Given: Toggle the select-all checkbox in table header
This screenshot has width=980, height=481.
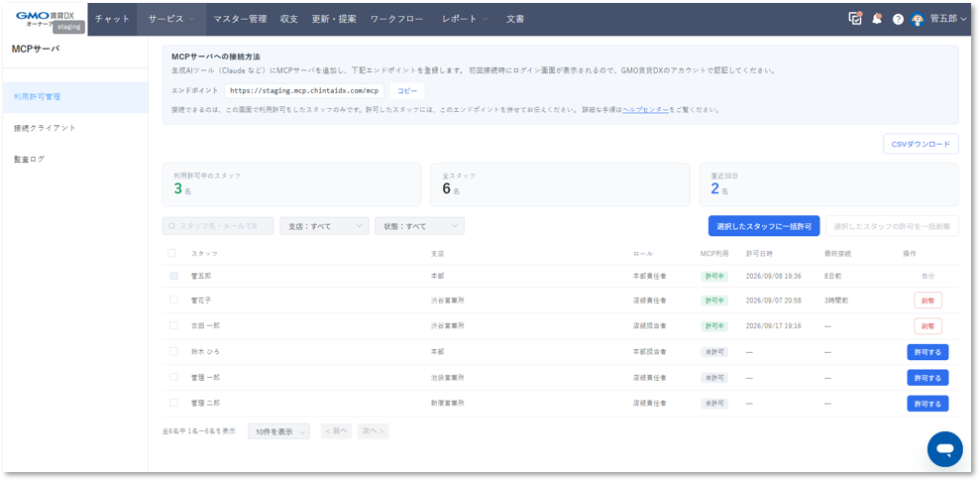Looking at the screenshot, I should point(171,253).
